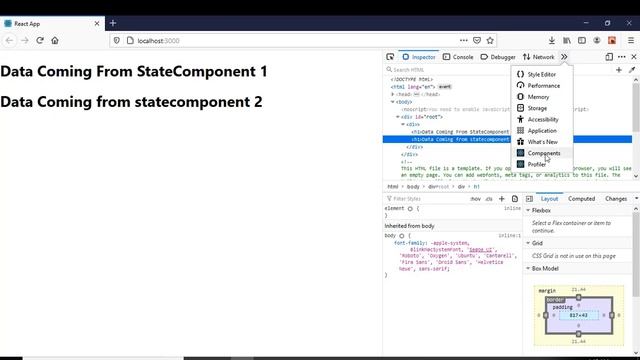The image size is (640, 360).
Task: Open the Firefox account icon
Action: [x=597, y=40]
